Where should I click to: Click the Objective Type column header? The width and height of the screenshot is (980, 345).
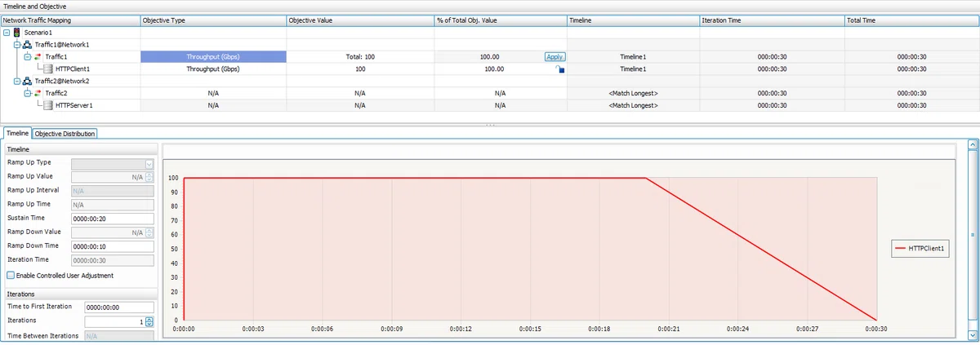[213, 20]
